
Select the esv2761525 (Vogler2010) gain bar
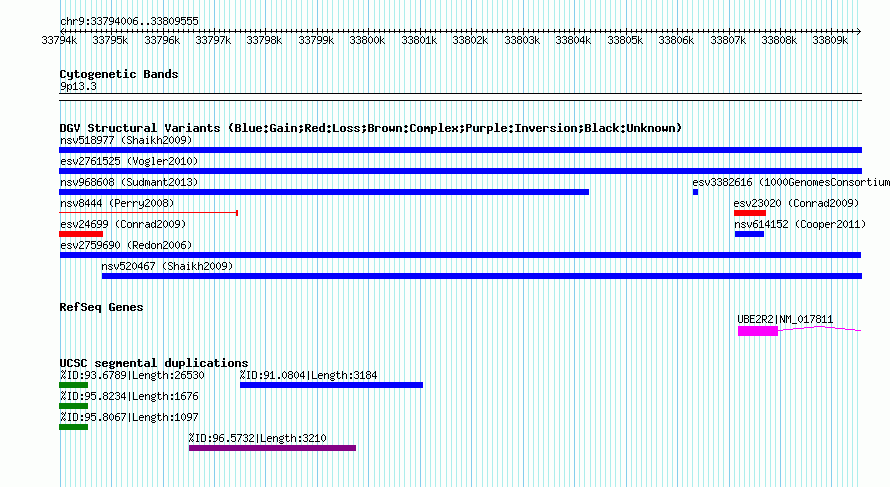point(460,171)
